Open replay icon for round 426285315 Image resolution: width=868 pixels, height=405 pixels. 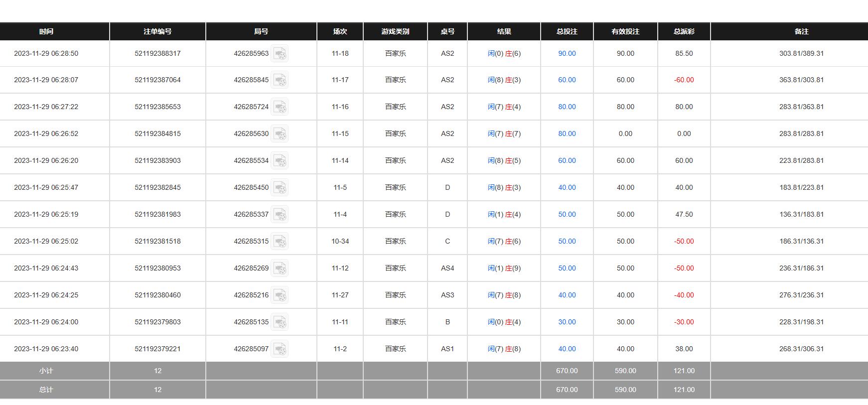[280, 242]
